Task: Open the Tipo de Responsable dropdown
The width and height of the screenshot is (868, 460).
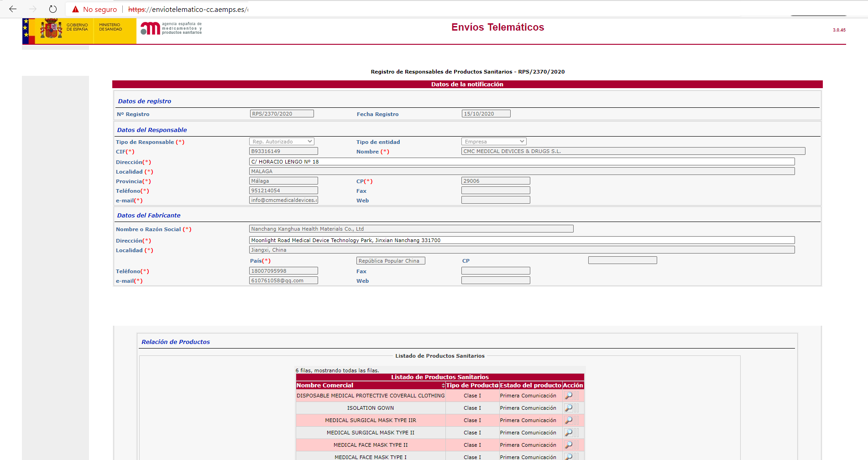Action: click(282, 142)
